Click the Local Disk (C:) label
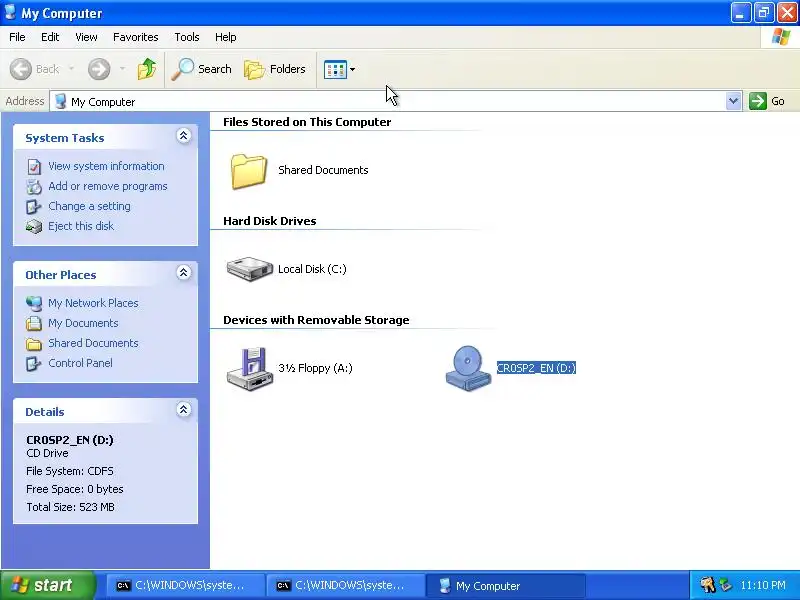 pyautogui.click(x=312, y=269)
